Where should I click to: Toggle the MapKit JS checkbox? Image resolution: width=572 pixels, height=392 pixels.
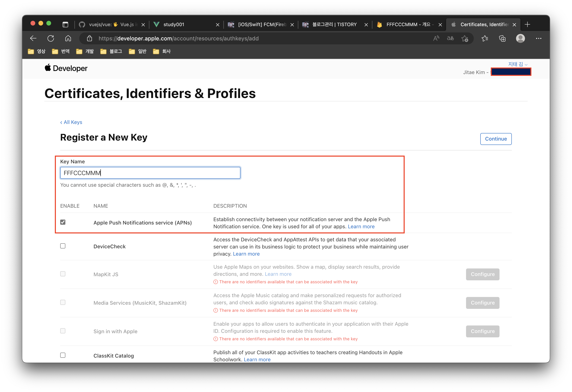(x=63, y=274)
